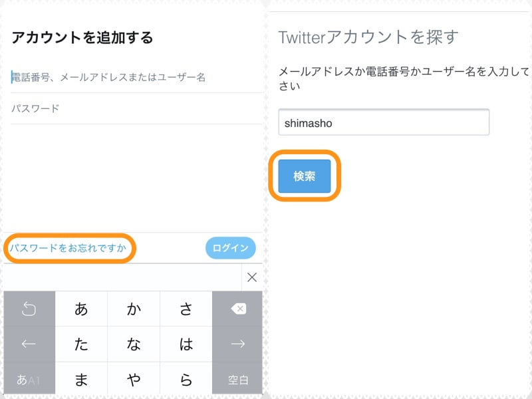This screenshot has height=399, width=532.
Task: Tap the か kana key
Action: click(133, 309)
